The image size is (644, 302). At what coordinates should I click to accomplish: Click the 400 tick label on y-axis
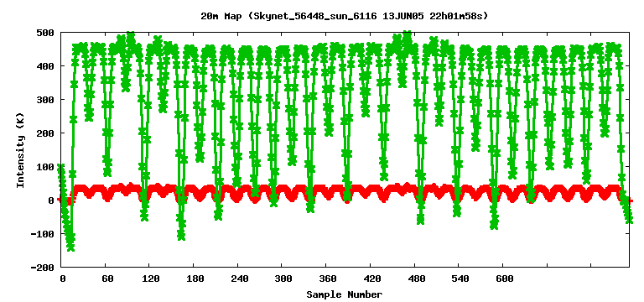45,66
